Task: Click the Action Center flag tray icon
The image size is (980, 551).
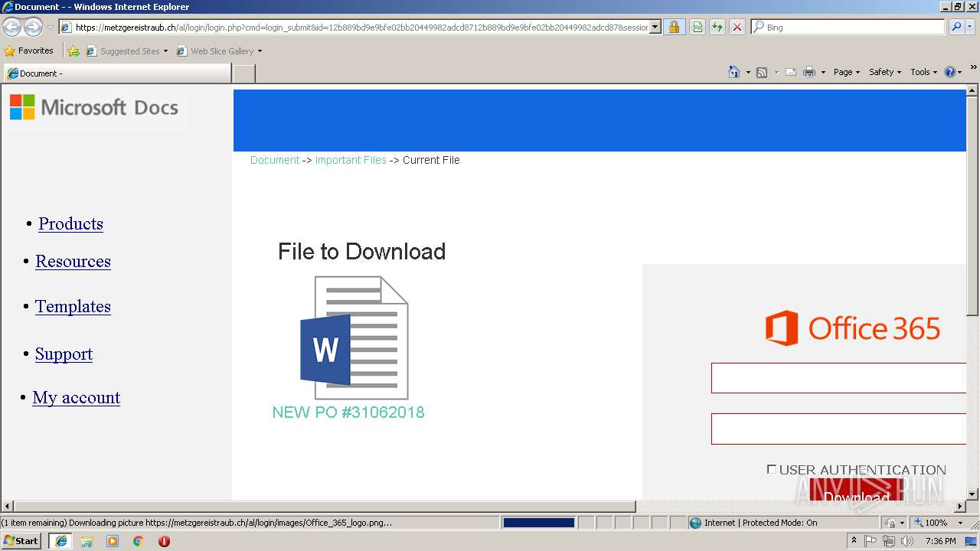Action: [871, 541]
